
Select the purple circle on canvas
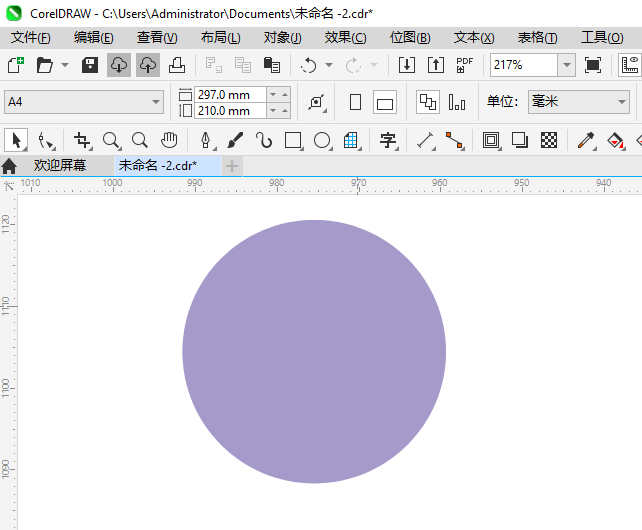coord(314,352)
